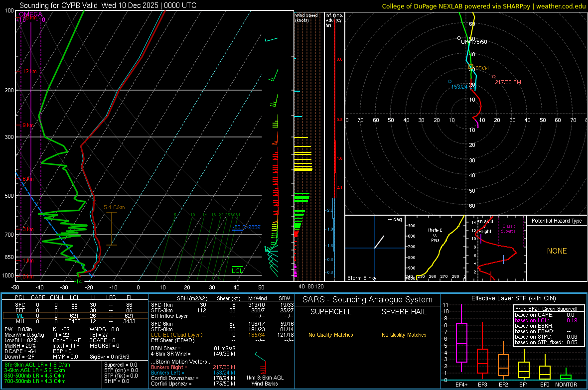Viewport: 588px width, 390px height.
Task: Click the SUPERCELL heading in SARS panel
Action: [331, 312]
